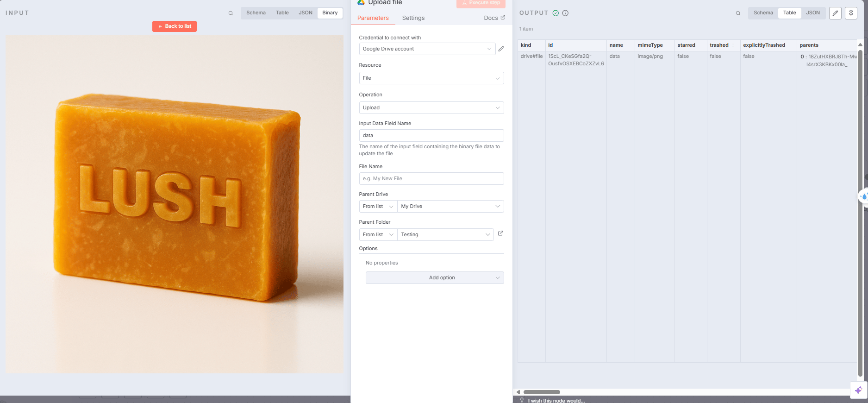
Task: Open the Add option dropdown
Action: 435,278
